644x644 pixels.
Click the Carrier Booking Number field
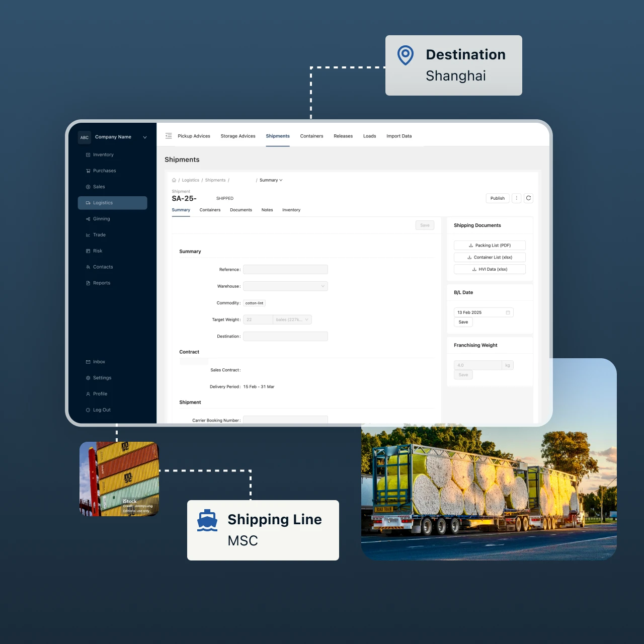pos(285,420)
